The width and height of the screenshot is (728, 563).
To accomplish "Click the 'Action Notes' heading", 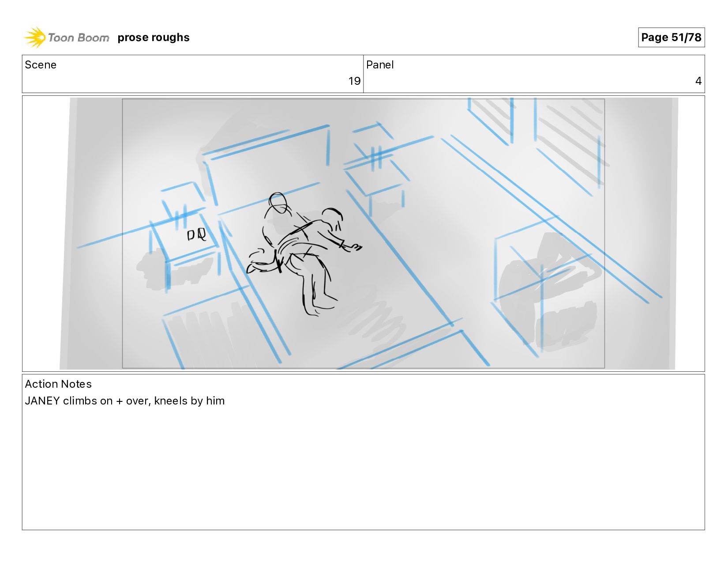I will pyautogui.click(x=58, y=384).
